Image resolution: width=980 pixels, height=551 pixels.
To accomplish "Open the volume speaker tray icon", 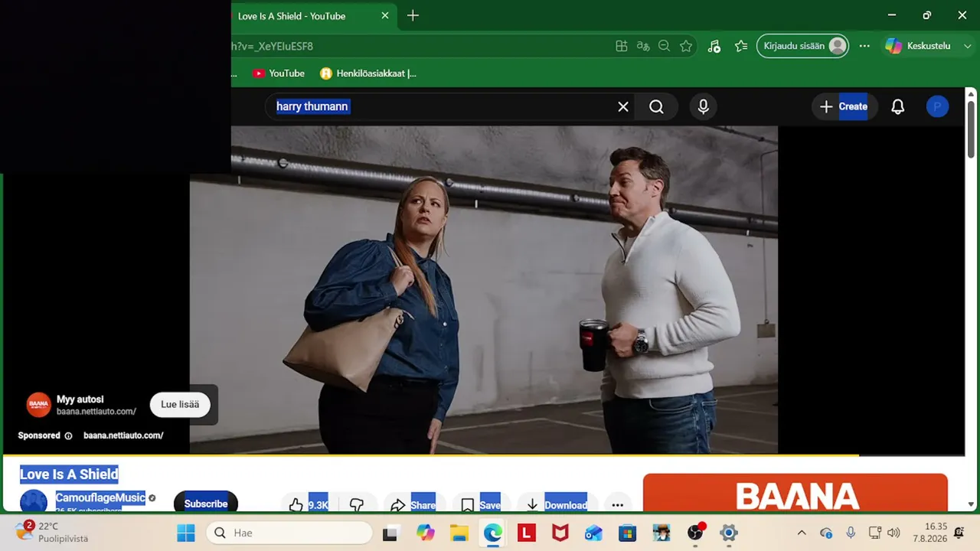I will pyautogui.click(x=893, y=533).
